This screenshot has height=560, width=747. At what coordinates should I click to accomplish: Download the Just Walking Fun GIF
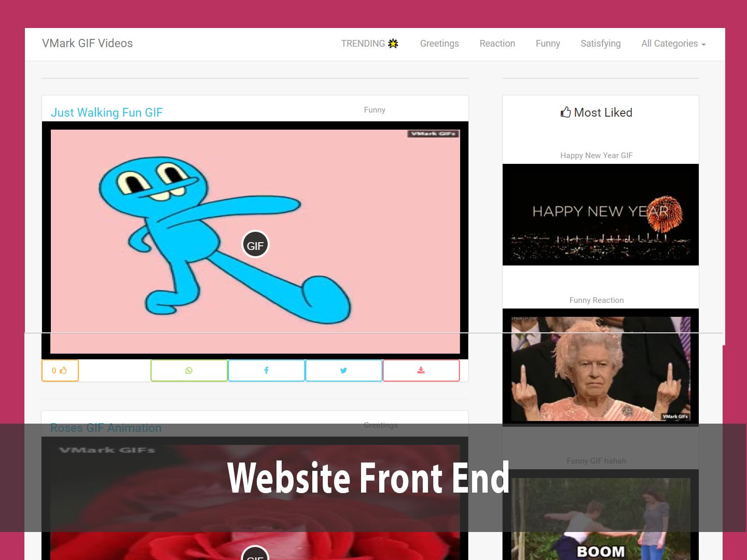(421, 371)
